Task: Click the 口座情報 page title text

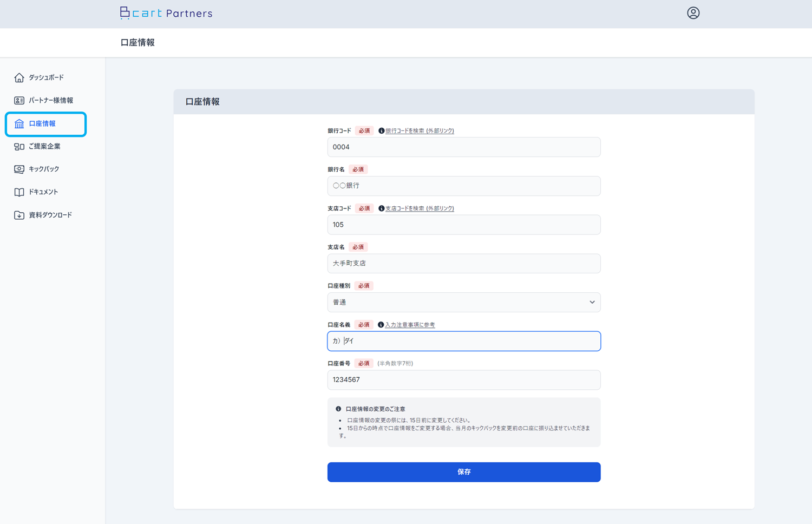Action: coord(137,42)
